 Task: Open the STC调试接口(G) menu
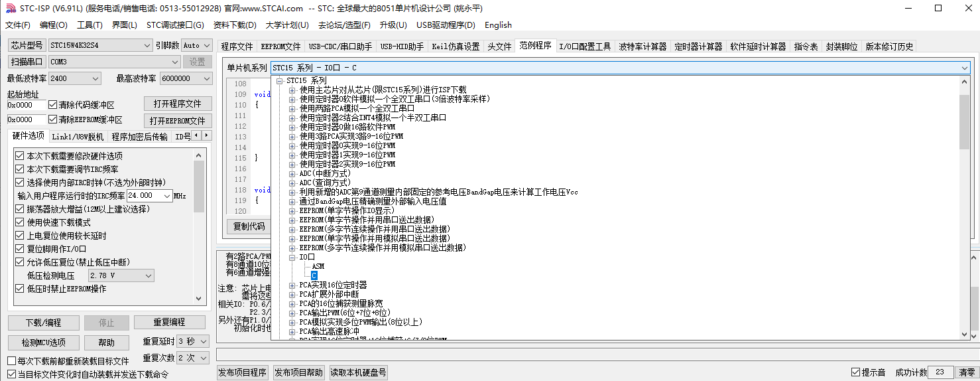click(175, 25)
